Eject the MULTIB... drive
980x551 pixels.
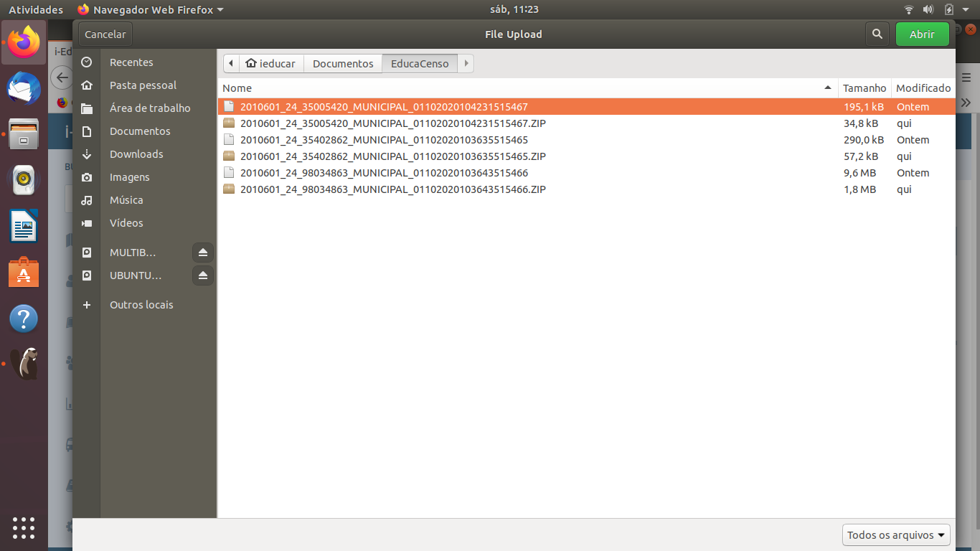click(203, 253)
